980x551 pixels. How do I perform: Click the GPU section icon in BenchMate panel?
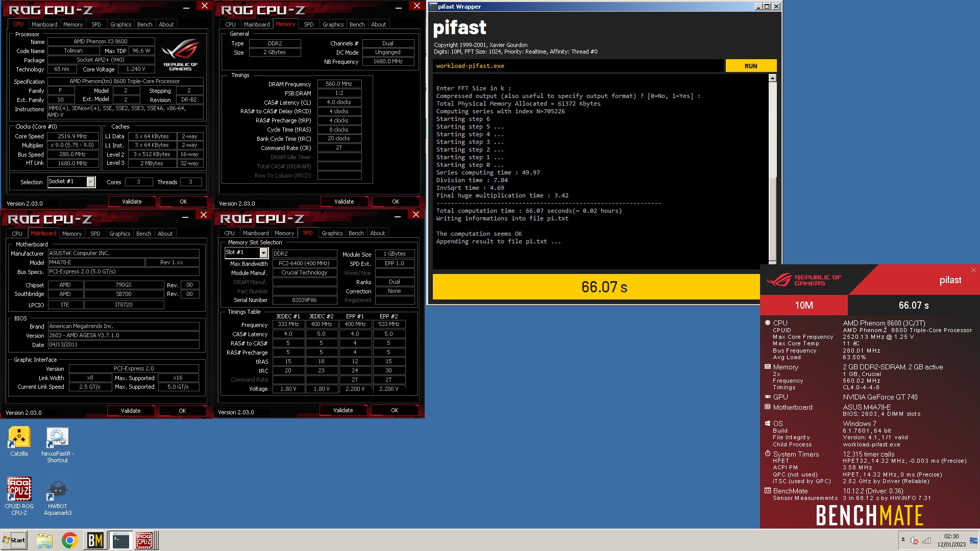767,397
